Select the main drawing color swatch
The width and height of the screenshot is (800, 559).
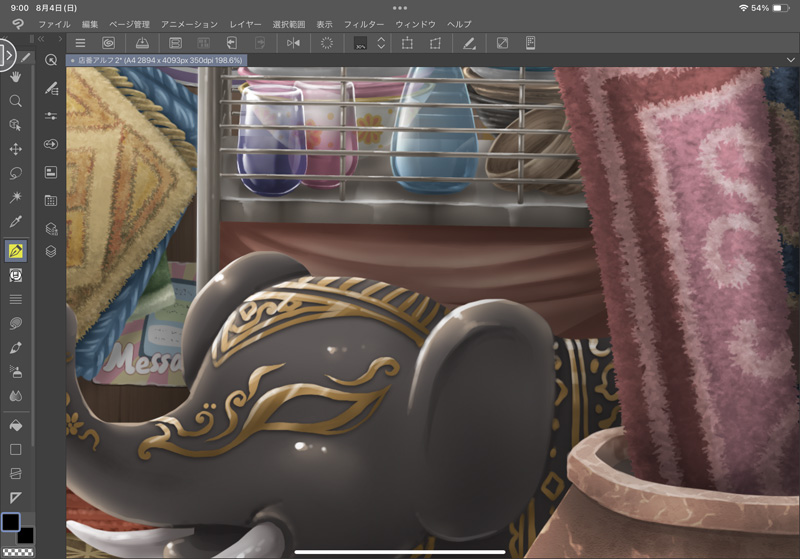(x=10, y=522)
